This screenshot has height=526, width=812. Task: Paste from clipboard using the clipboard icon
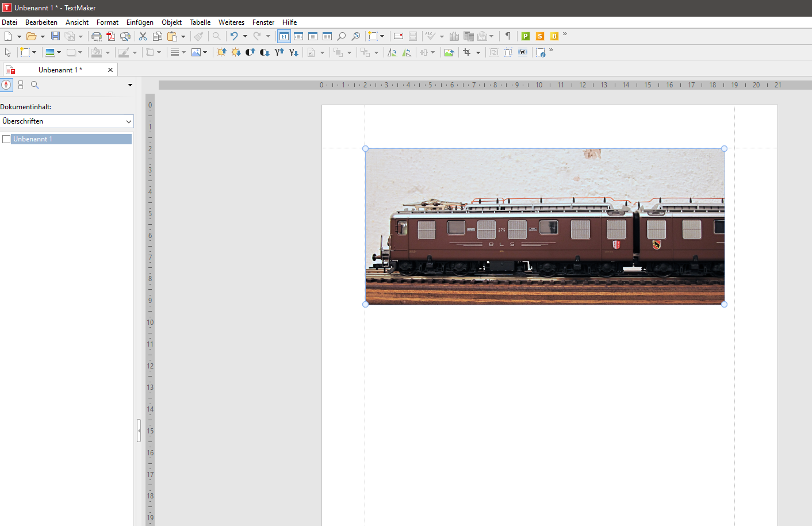[x=172, y=36]
